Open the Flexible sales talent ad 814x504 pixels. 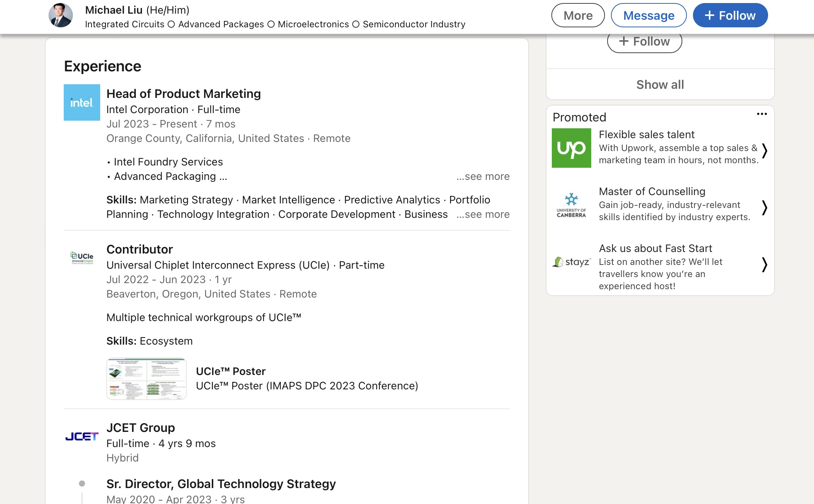click(647, 134)
